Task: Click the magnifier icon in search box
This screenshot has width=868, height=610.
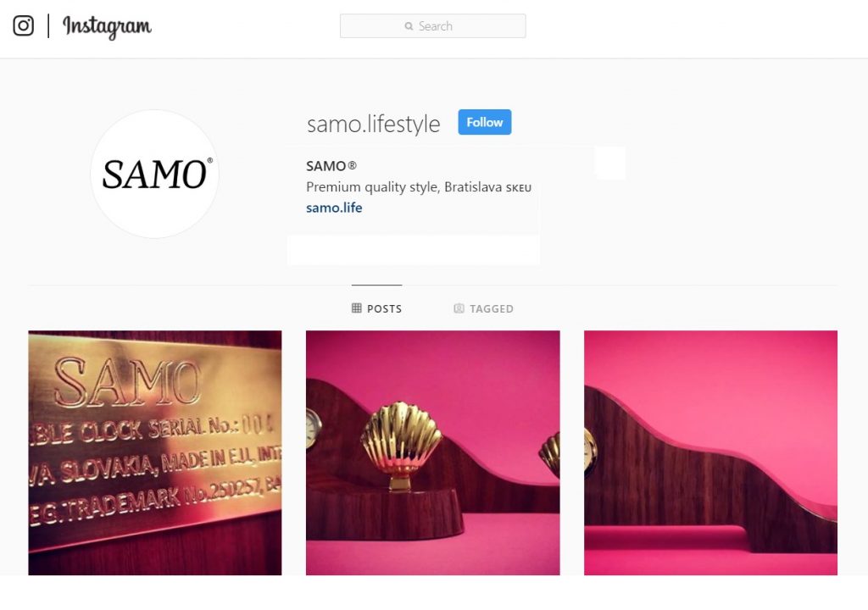Action: (x=409, y=26)
